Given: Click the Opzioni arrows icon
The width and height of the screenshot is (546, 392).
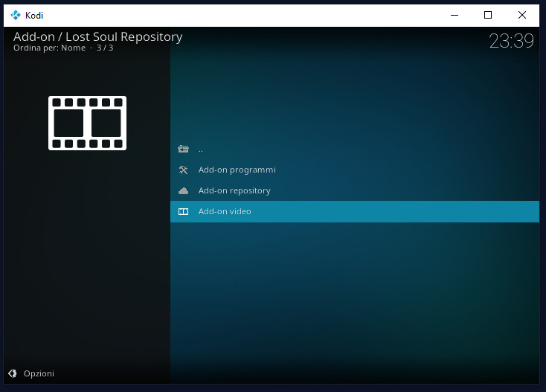Looking at the screenshot, I should click(x=13, y=373).
